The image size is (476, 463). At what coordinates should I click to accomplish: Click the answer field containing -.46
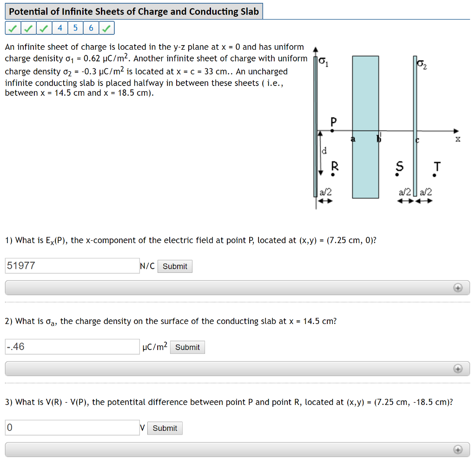pyautogui.click(x=72, y=347)
